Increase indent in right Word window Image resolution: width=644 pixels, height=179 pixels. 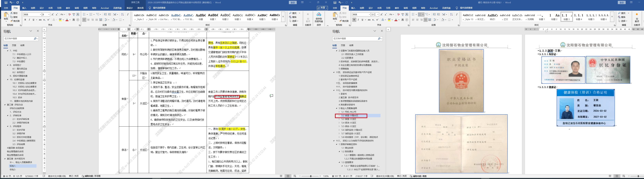tap(438, 15)
